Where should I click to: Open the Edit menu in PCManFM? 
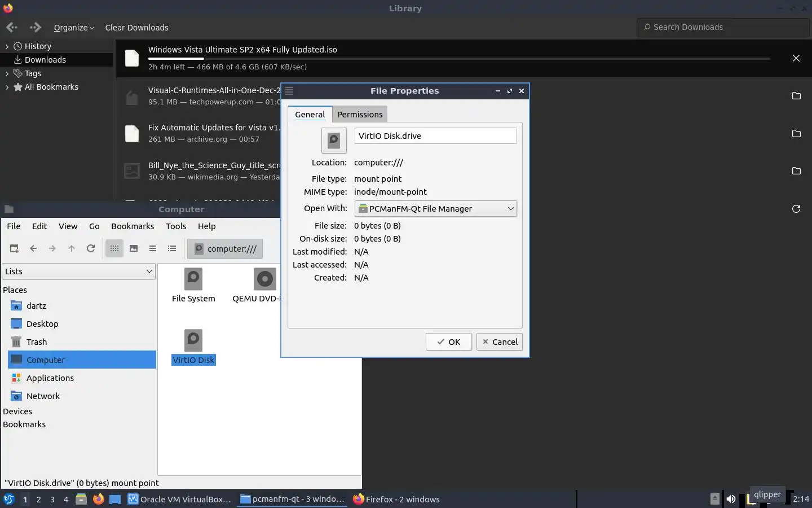39,226
